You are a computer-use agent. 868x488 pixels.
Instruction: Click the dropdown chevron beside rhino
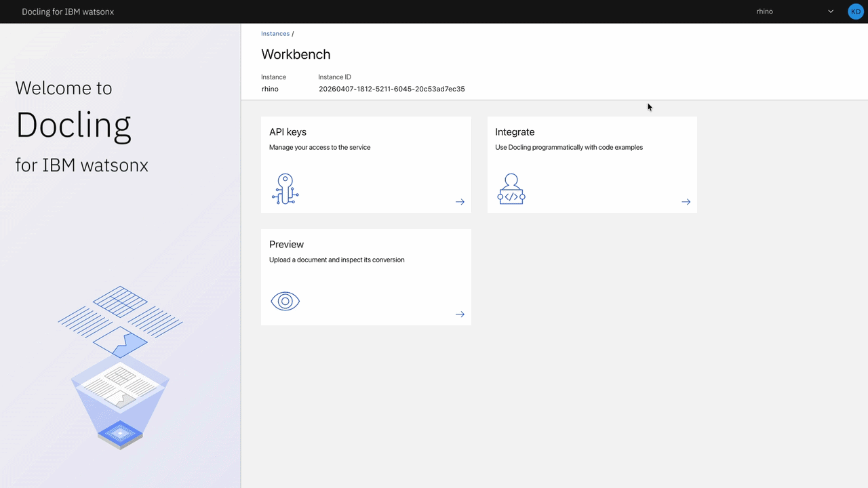831,12
